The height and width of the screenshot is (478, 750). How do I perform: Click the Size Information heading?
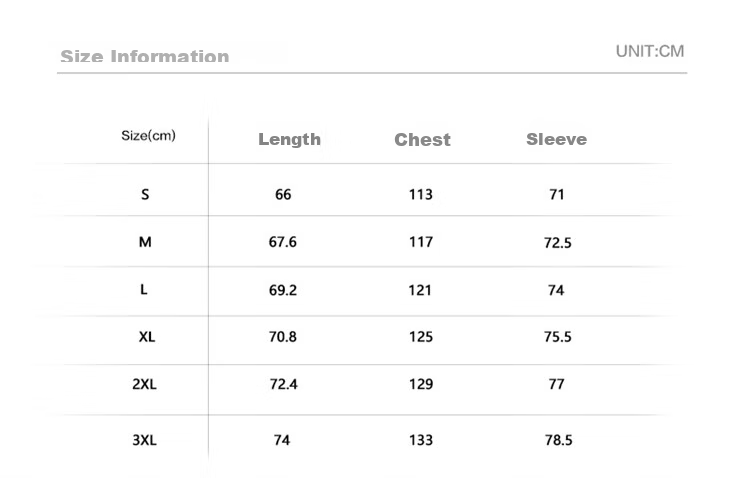point(144,56)
